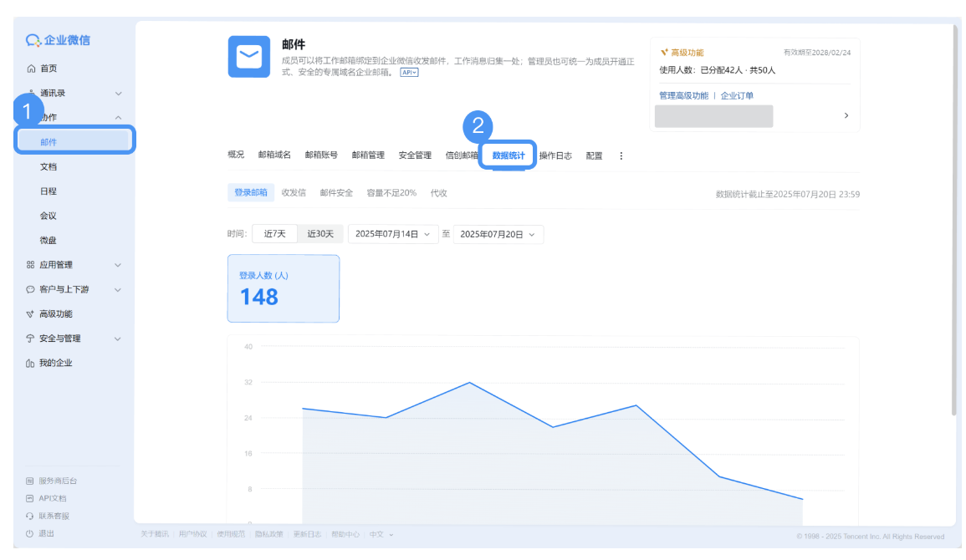Image resolution: width=966 pixels, height=560 pixels.
Task: Click the 企业微信 logo
Action: [58, 40]
